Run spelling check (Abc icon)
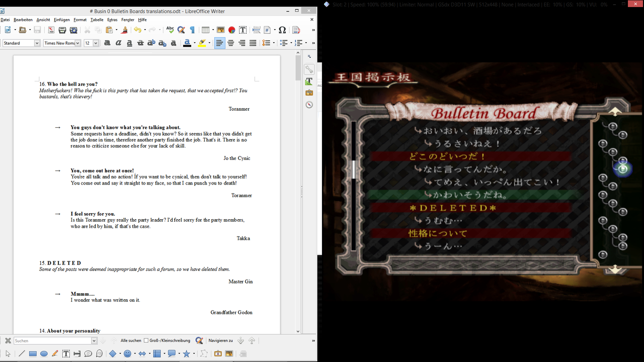The width and height of the screenshot is (644, 362). 170,30
